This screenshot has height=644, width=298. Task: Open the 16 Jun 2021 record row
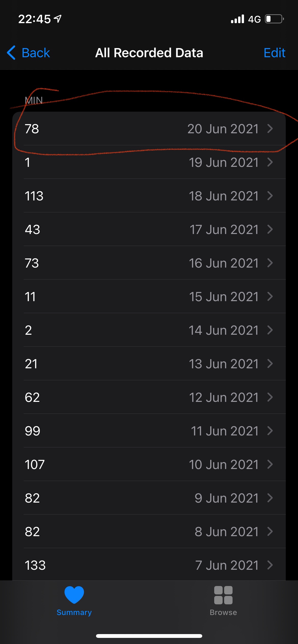(x=149, y=263)
